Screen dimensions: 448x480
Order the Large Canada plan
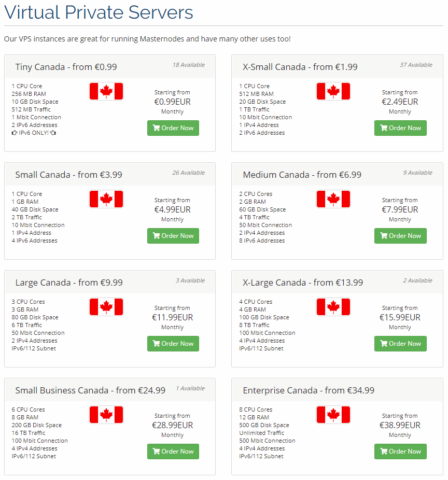pos(173,344)
